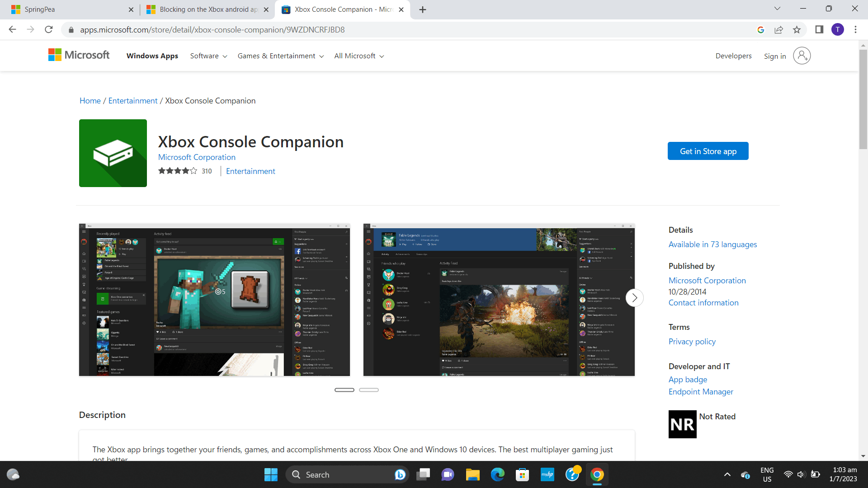Click the Google icon in address bar
This screenshot has height=488, width=868.
click(761, 29)
